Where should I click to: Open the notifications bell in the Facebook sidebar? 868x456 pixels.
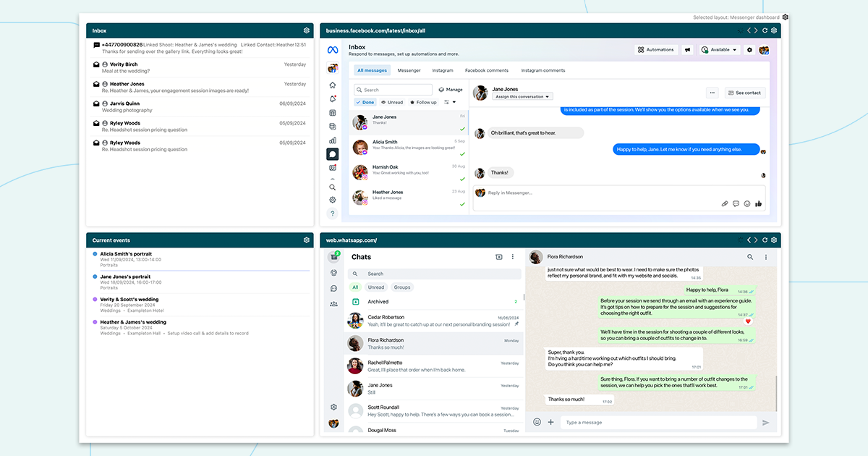point(332,98)
